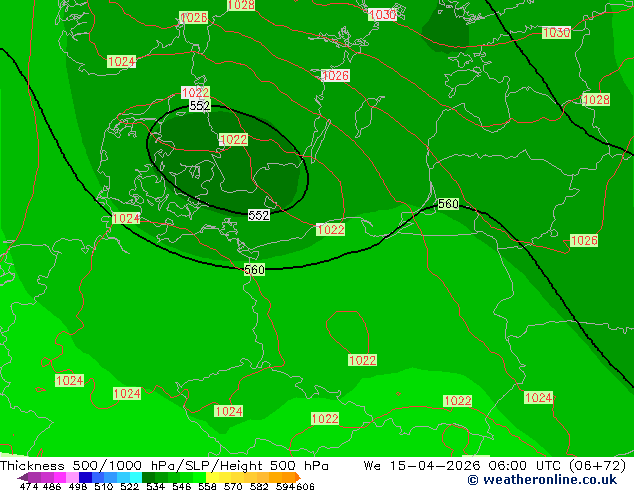Click the orange arrow tip at the legend end
634x490 pixels.
298,477
